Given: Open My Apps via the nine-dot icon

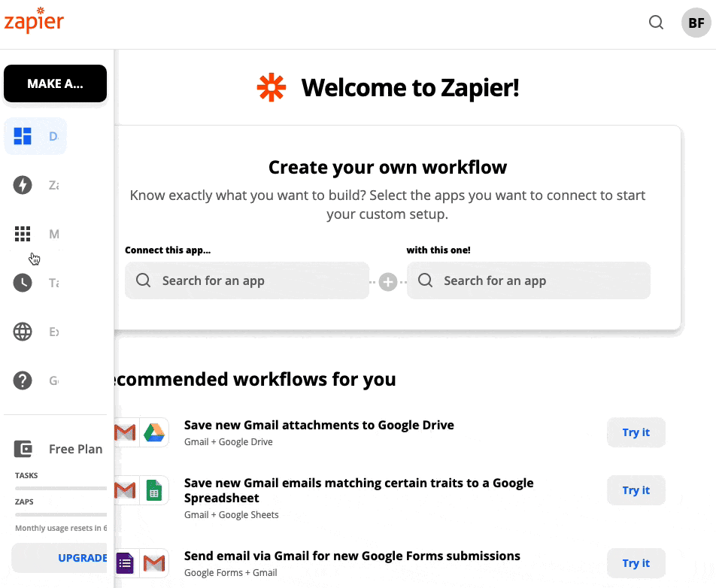Looking at the screenshot, I should pos(23,234).
